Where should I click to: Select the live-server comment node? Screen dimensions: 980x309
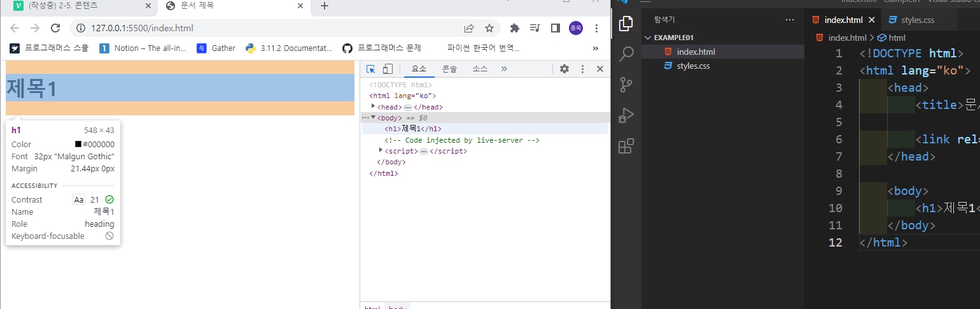tap(462, 140)
